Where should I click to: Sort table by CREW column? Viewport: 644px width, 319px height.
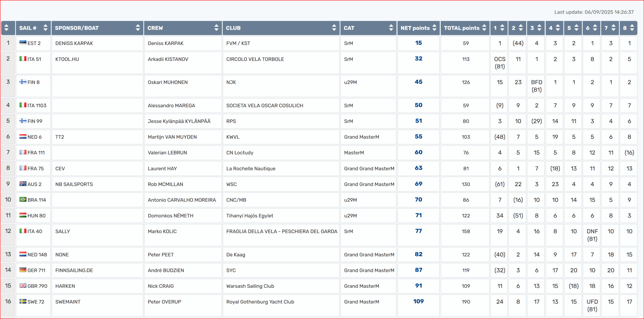pos(216,28)
